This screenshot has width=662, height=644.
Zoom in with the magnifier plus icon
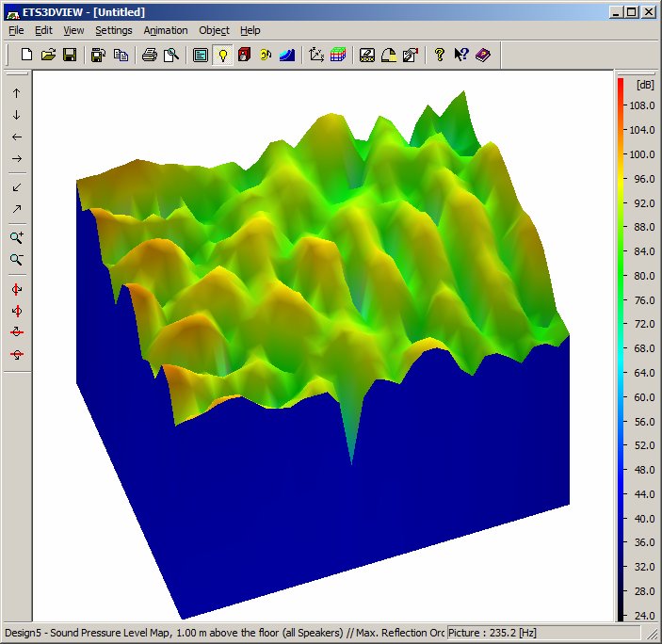16,237
